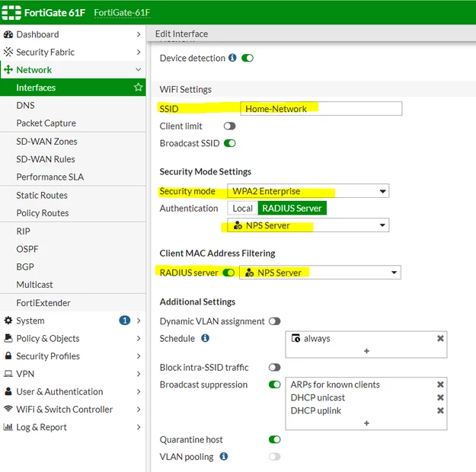Remove DHCP uplink entry
Viewport: 476px width, 472px height.
click(x=440, y=410)
